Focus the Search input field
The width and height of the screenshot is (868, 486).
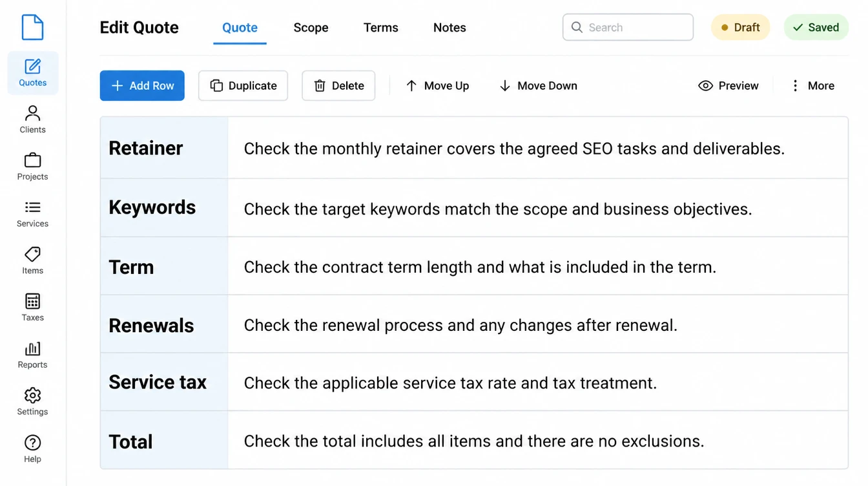(x=628, y=27)
